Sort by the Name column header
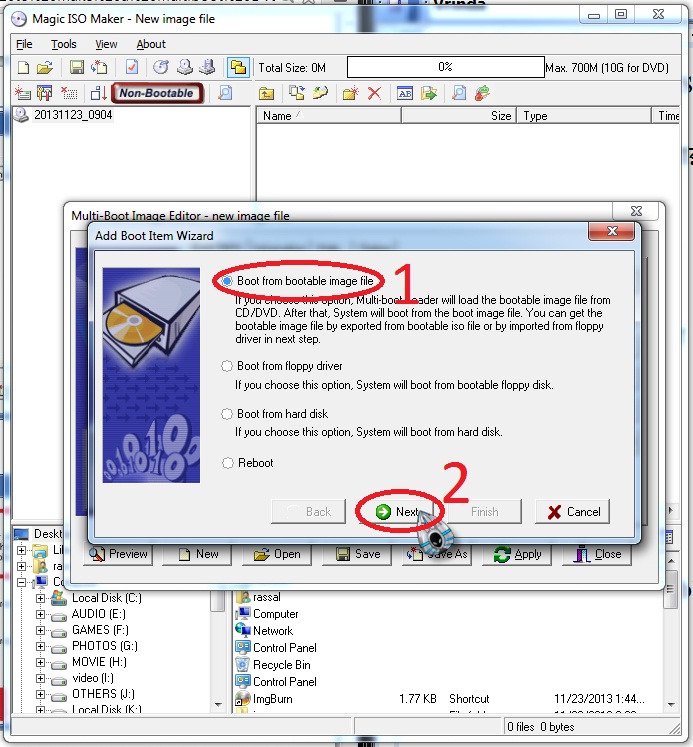Image resolution: width=693 pixels, height=747 pixels. (x=329, y=116)
